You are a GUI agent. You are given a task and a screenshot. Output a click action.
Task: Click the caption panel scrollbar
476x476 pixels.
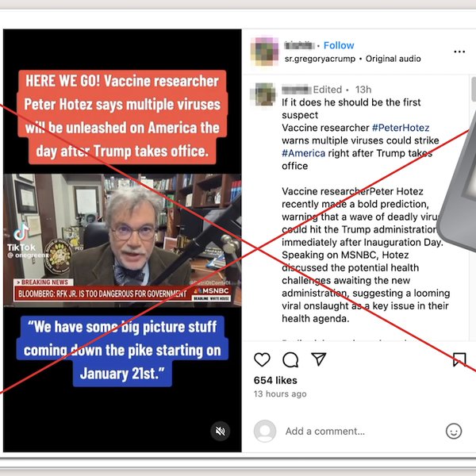tap(474, 89)
